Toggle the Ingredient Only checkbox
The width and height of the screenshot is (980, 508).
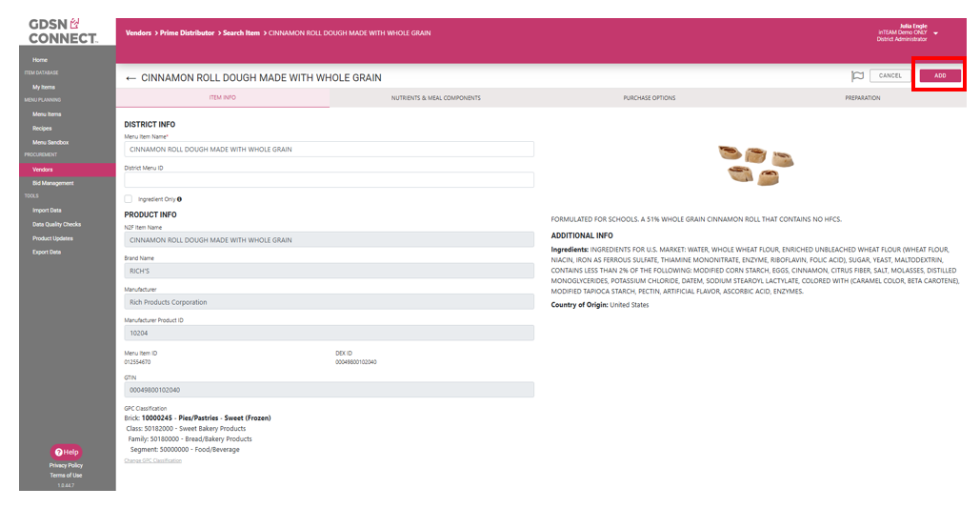pyautogui.click(x=129, y=199)
